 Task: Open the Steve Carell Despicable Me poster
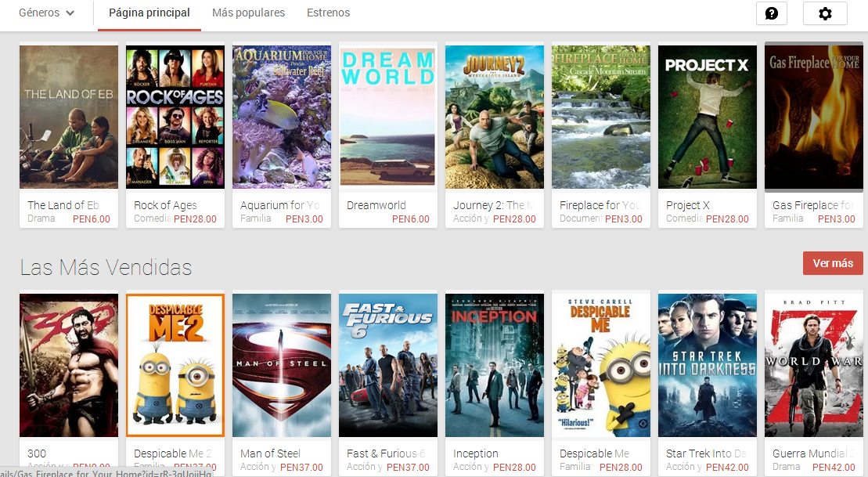(x=600, y=365)
